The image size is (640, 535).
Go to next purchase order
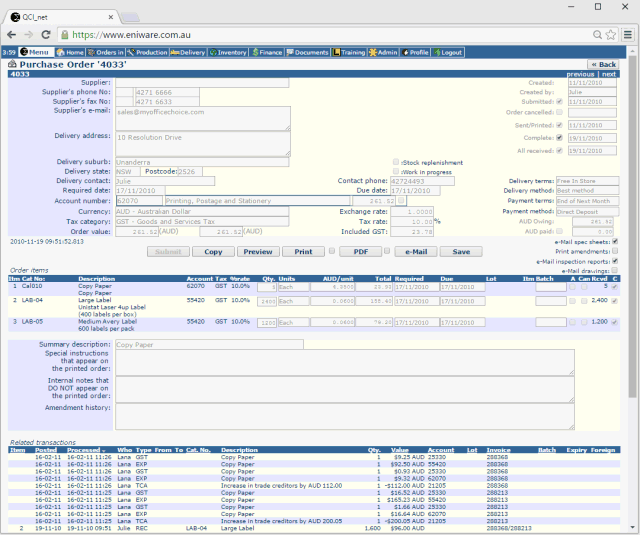click(x=609, y=74)
